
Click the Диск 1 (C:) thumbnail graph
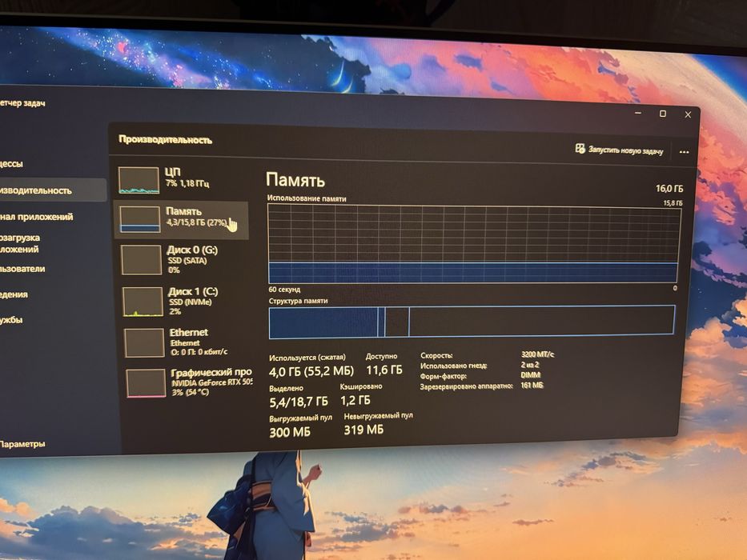pyautogui.click(x=143, y=302)
